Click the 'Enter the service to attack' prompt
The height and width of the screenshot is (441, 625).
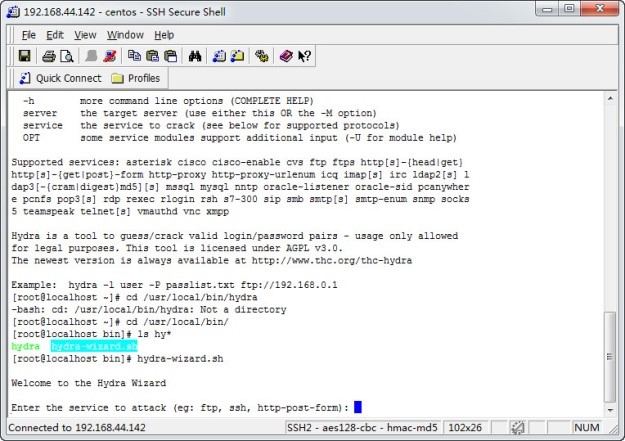tap(180, 408)
